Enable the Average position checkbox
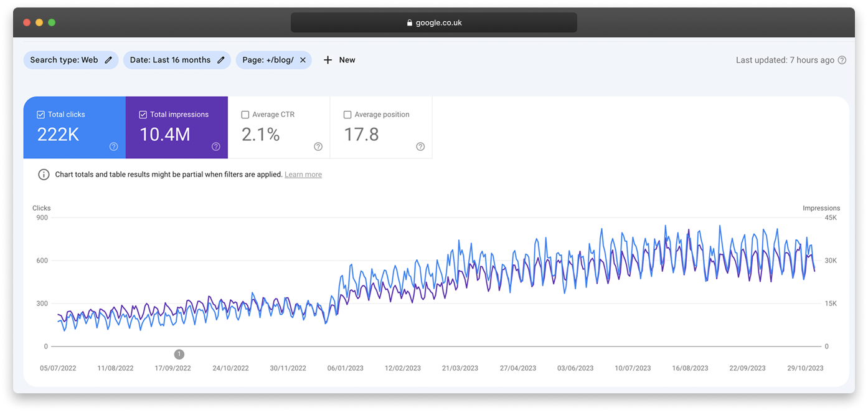 point(347,115)
